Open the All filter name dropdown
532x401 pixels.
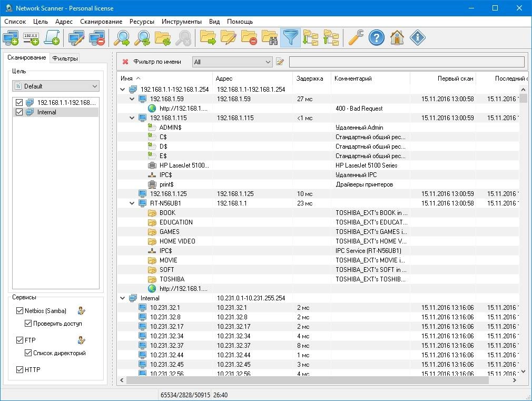click(x=232, y=62)
